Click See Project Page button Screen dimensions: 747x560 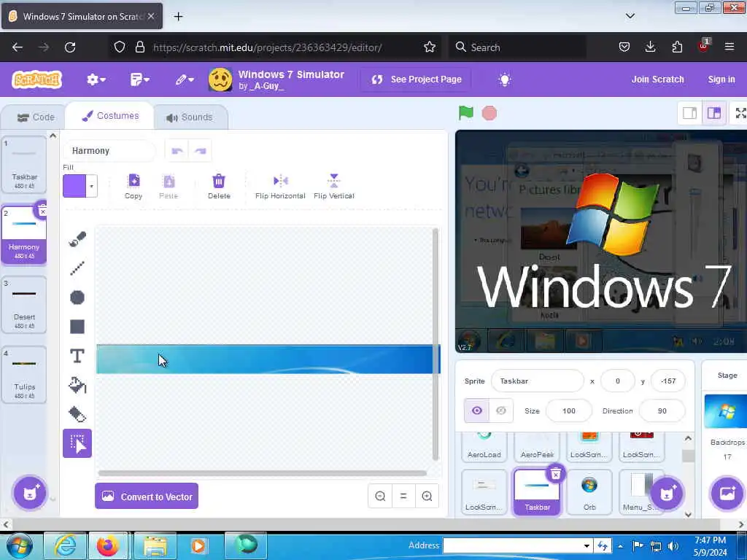[417, 79]
